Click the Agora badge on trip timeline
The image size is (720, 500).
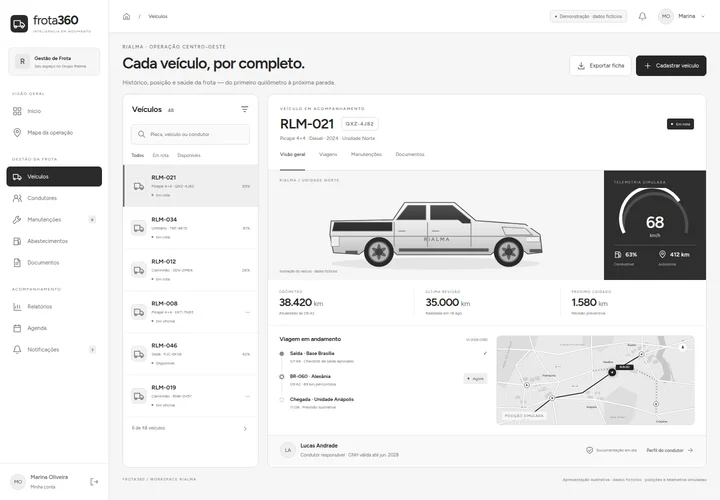[475, 379]
